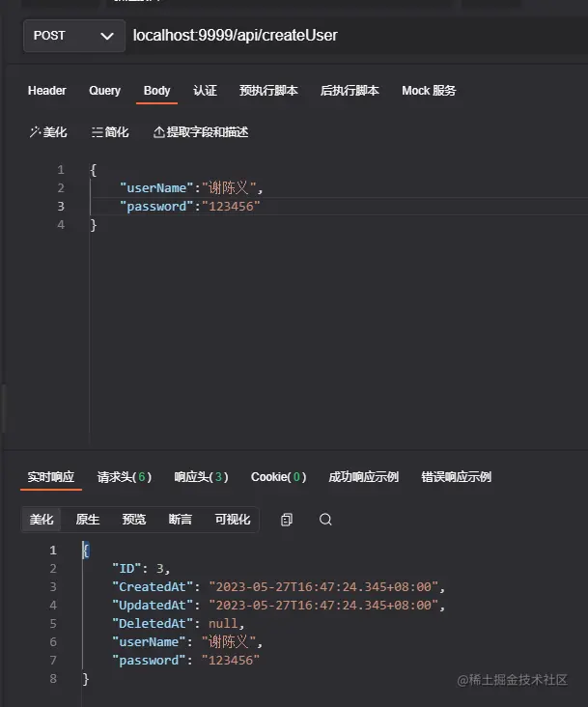Open the Cookie(0) tab
The width and height of the screenshot is (588, 707).
(278, 477)
